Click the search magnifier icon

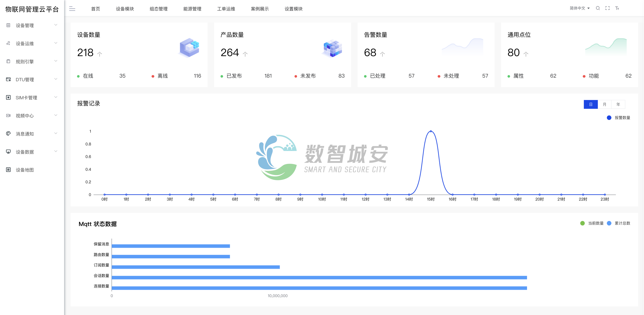pos(598,8)
